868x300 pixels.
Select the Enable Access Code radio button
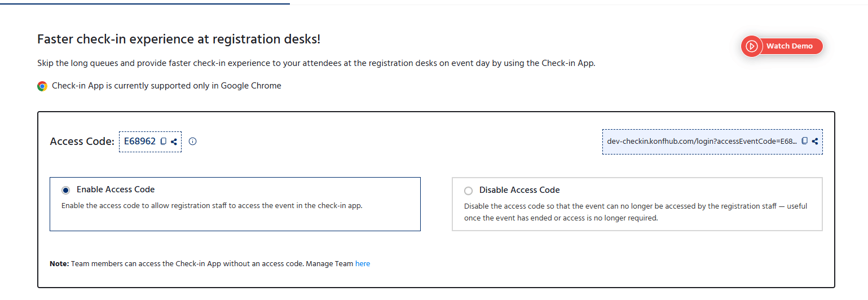coord(66,190)
